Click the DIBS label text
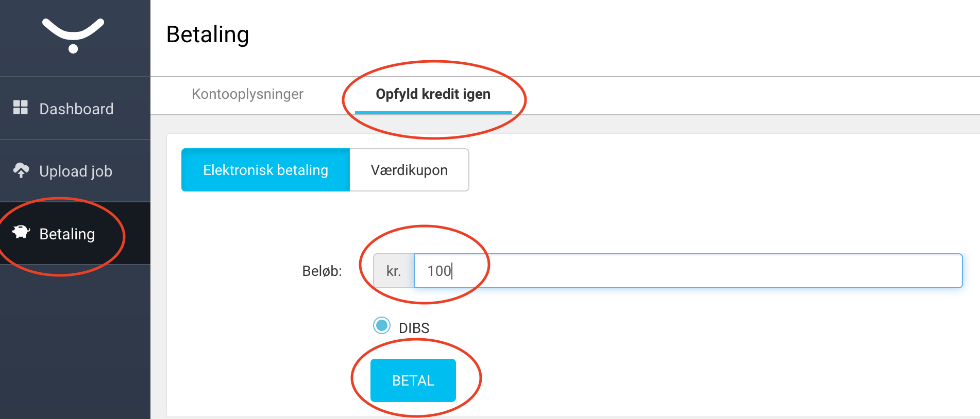Image resolution: width=980 pixels, height=419 pixels. 414,328
